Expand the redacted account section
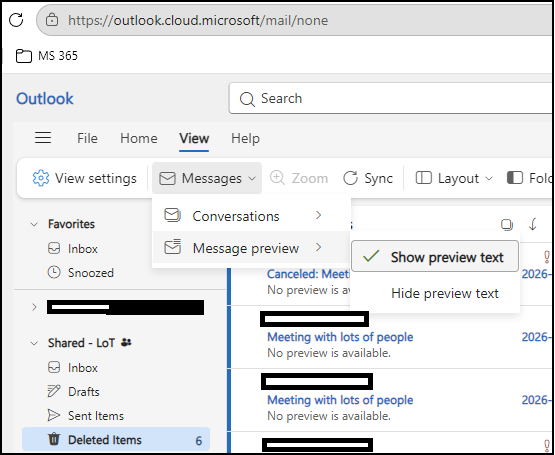The image size is (555, 455). click(x=34, y=307)
